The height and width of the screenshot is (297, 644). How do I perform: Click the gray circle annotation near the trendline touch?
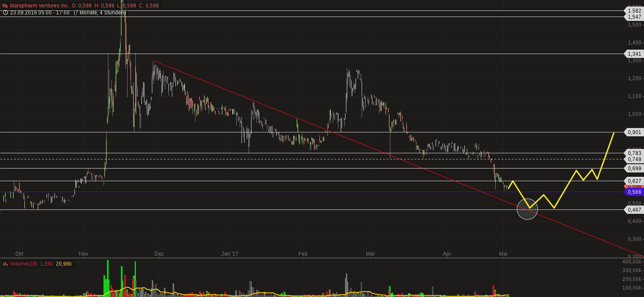coord(527,209)
